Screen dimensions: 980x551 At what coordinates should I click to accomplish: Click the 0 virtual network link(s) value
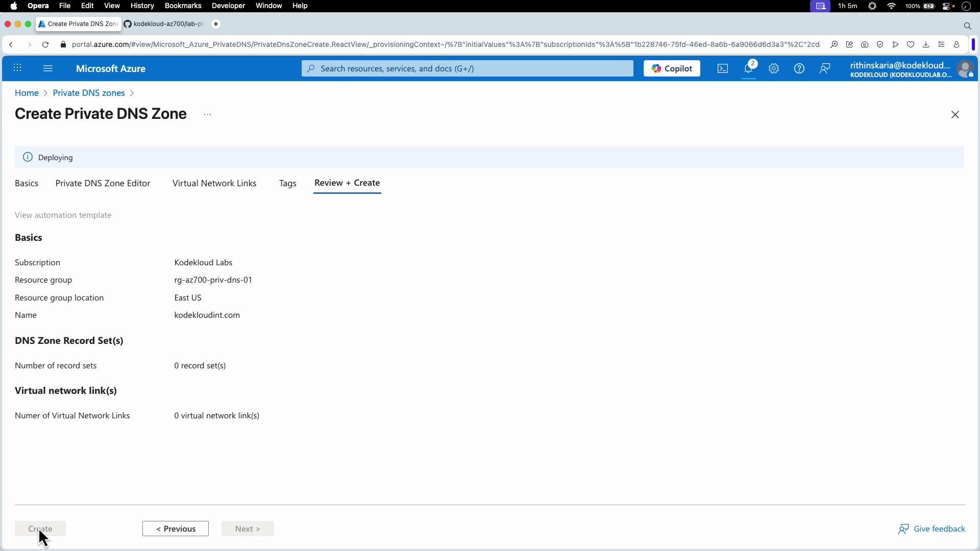[217, 416]
